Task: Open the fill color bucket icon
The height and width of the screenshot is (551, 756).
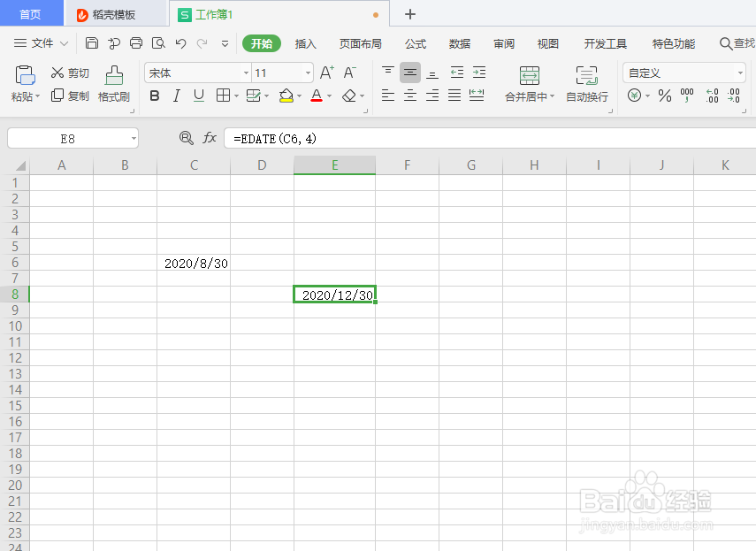Action: point(287,95)
